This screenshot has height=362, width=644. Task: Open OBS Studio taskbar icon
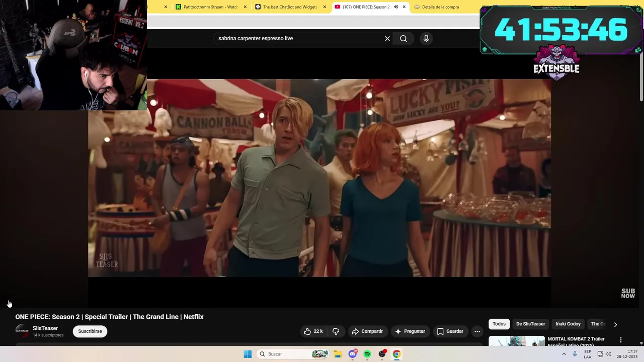(x=382, y=354)
